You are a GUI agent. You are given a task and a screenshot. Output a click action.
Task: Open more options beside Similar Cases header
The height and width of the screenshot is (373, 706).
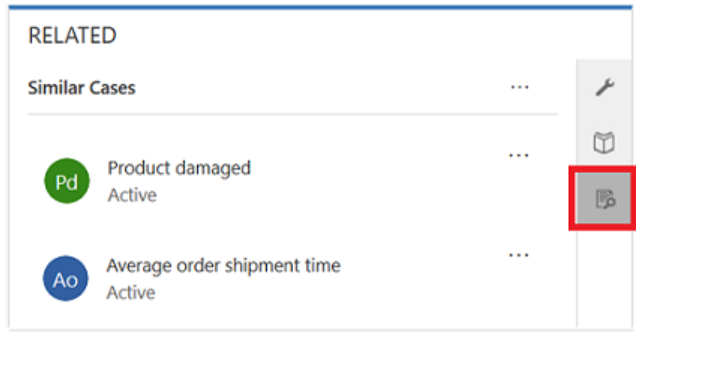(x=519, y=87)
